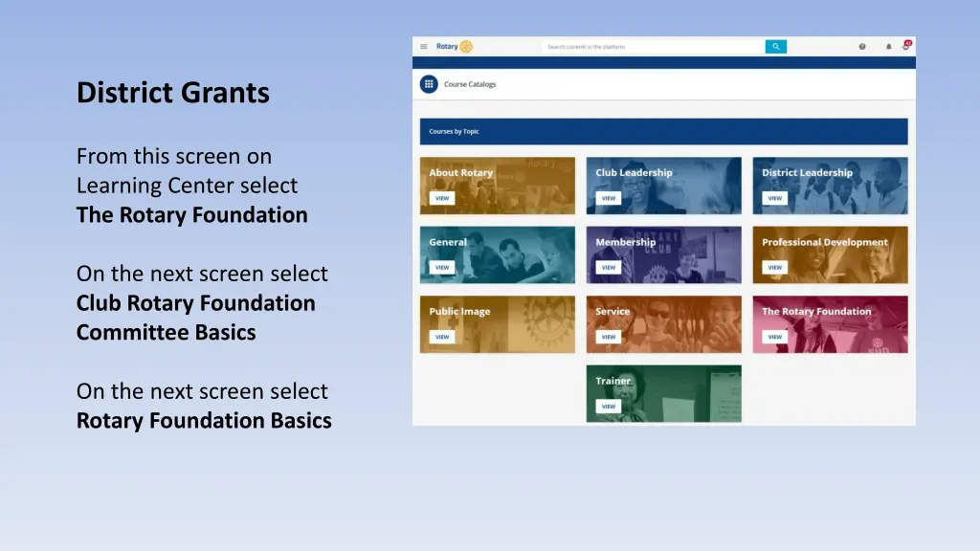Click View on District Leadership card
Viewport: 980px width, 551px height.
click(x=774, y=198)
